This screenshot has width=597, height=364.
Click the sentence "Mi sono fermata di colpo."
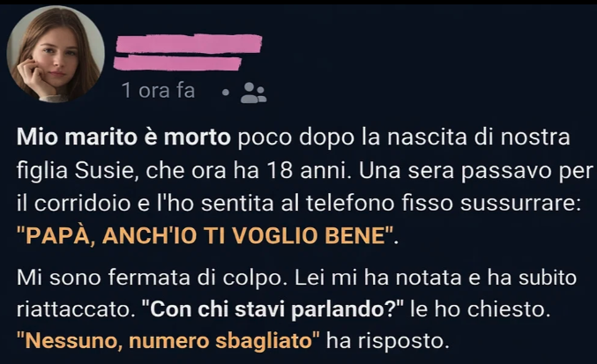(x=152, y=278)
